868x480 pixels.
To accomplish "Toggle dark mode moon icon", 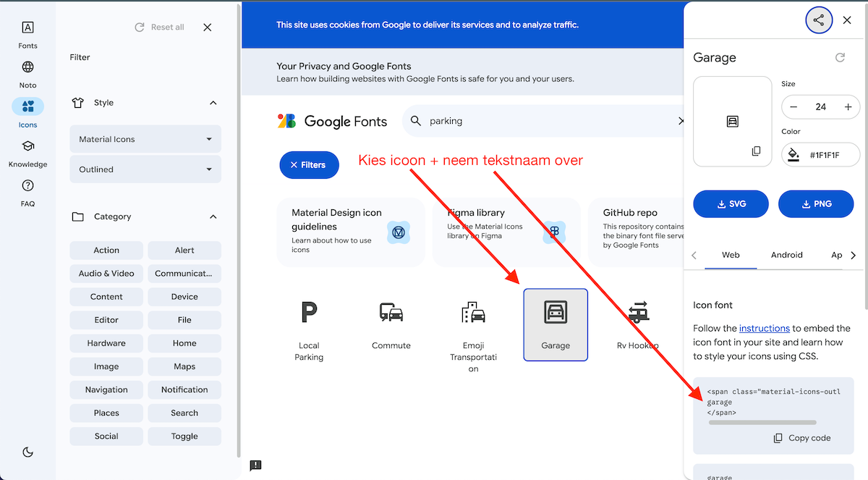I will [27, 452].
